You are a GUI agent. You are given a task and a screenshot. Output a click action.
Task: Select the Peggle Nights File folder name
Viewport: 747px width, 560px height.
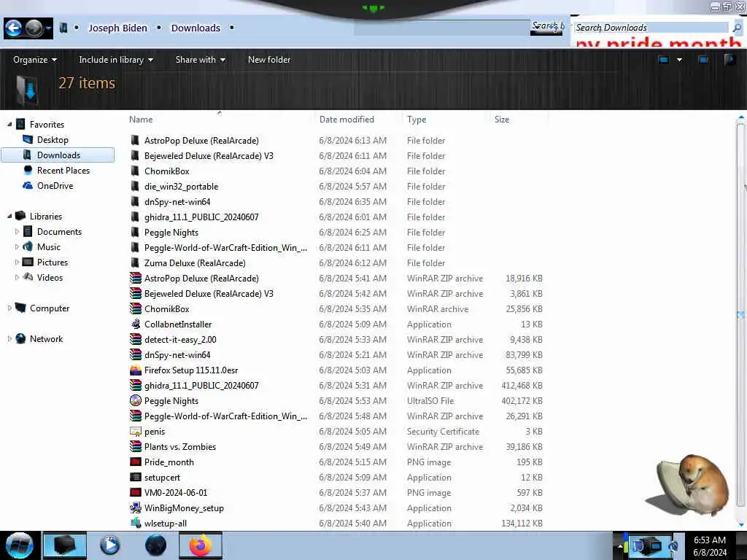[171, 233]
